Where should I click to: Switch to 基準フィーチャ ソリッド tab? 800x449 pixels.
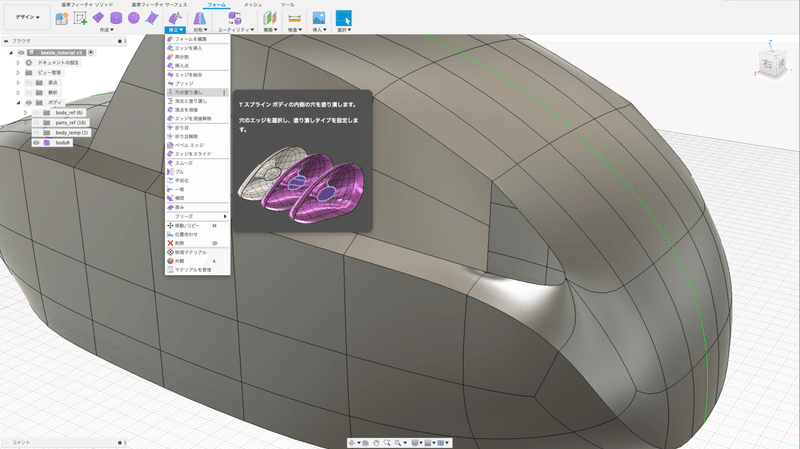pos(87,5)
